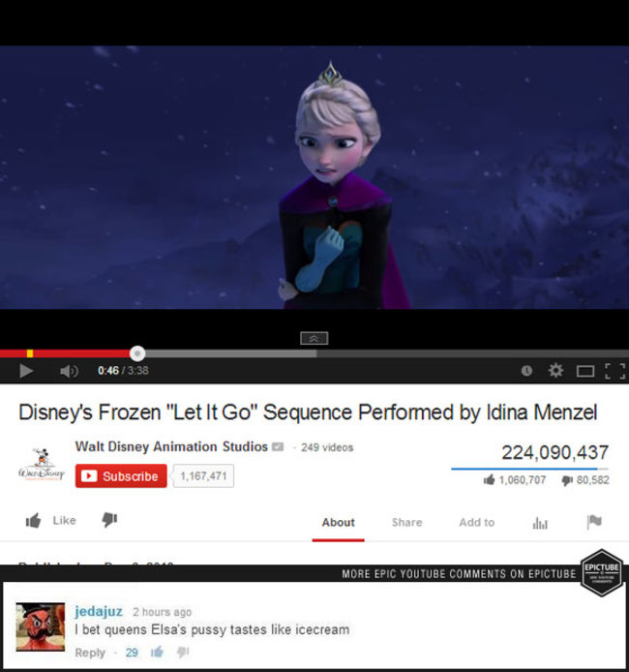The height and width of the screenshot is (672, 629).
Task: Toggle theater mode rectangle icon
Action: click(x=584, y=371)
